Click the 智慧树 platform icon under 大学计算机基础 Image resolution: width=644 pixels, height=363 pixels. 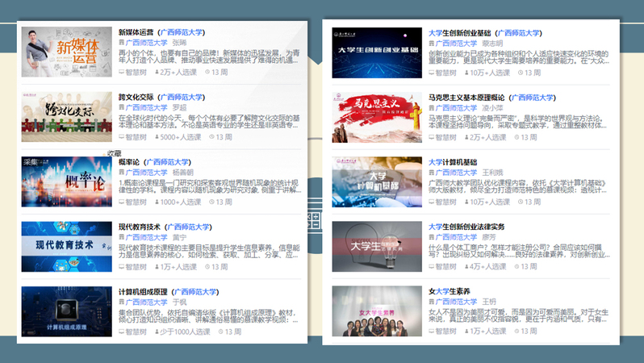point(432,202)
